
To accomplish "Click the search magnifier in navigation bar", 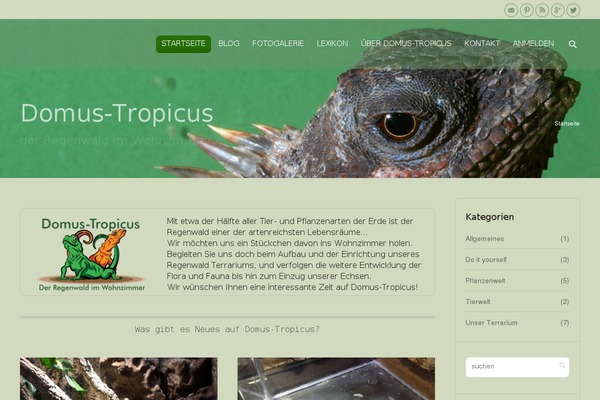I will coord(572,44).
